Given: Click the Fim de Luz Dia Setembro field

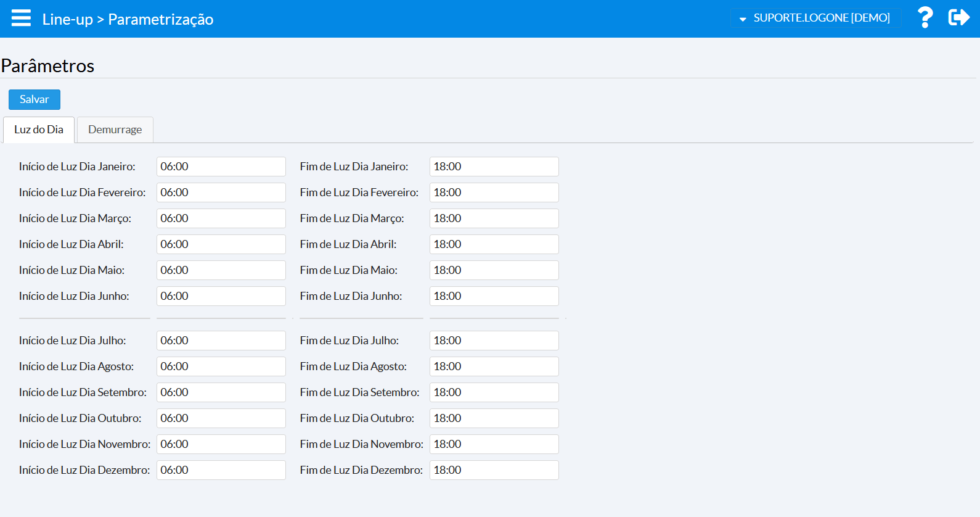Looking at the screenshot, I should tap(494, 392).
